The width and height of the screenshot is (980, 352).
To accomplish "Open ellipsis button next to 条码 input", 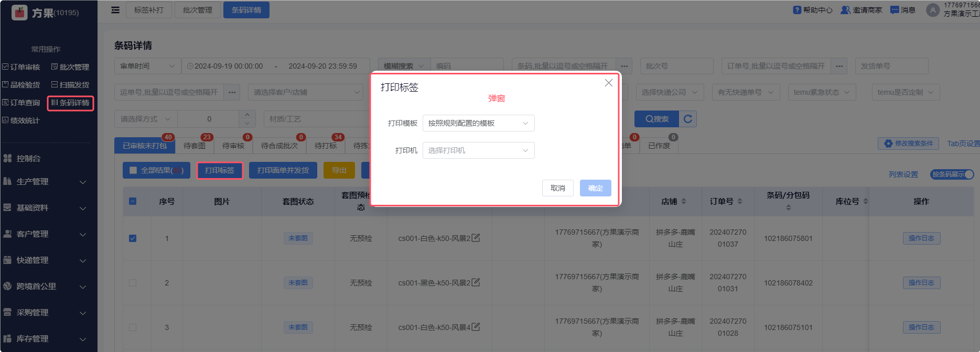I will [624, 66].
